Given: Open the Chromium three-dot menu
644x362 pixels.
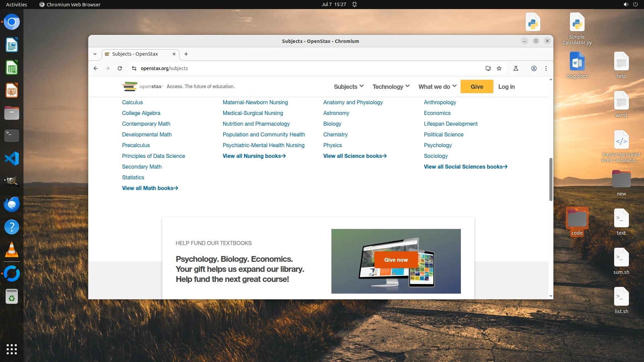Looking at the screenshot, I should [x=546, y=68].
